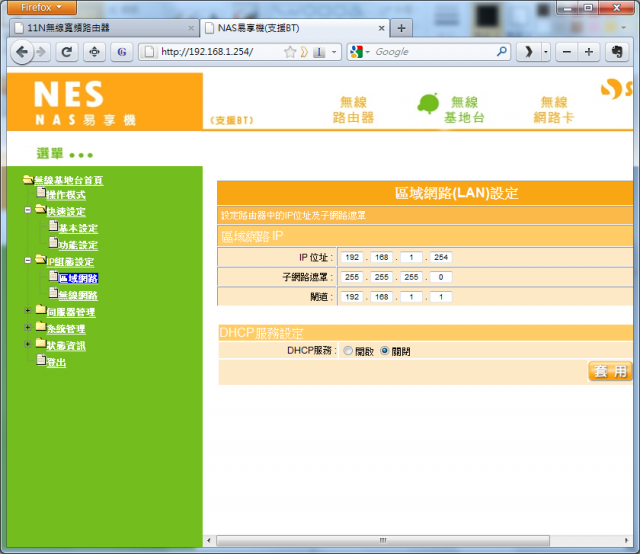Image resolution: width=640 pixels, height=554 pixels.
Task: Click the Google G toolbar button
Action: point(122,52)
